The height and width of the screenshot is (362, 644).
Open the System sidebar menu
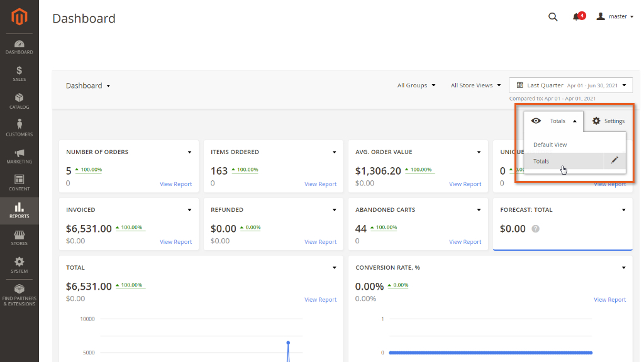19,266
